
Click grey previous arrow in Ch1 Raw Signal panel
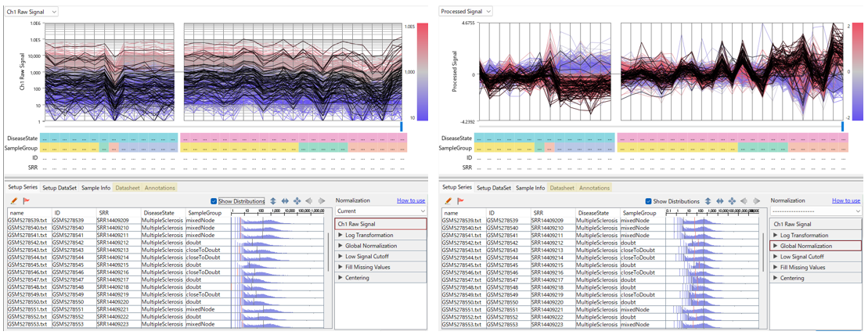click(x=309, y=201)
